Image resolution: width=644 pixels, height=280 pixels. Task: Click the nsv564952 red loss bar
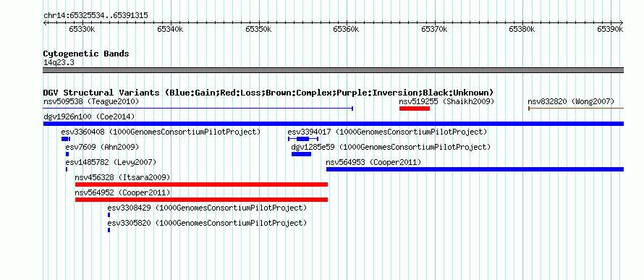click(x=201, y=200)
